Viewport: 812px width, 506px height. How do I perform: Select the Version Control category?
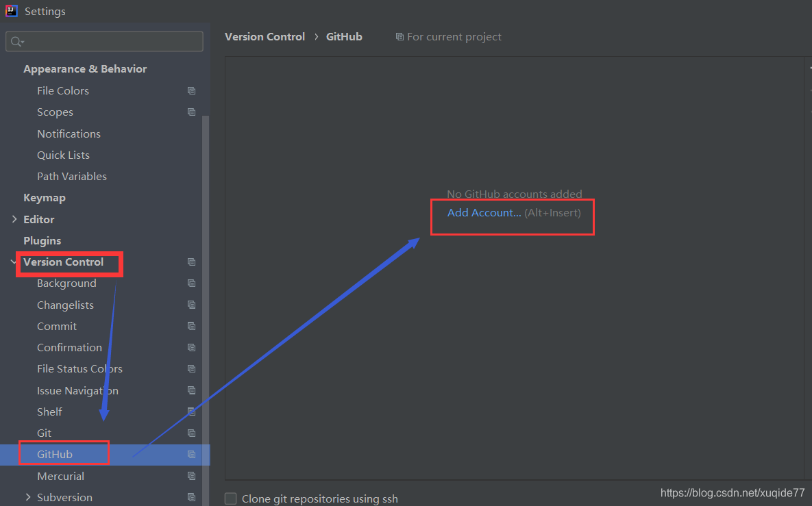click(63, 262)
